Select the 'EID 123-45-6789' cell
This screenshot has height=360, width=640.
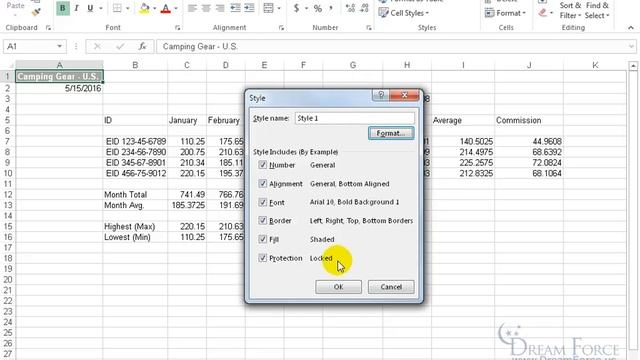[x=135, y=142]
